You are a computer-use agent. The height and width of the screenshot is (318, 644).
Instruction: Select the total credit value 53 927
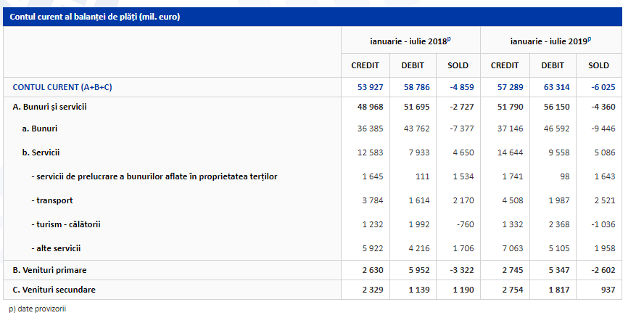point(370,87)
